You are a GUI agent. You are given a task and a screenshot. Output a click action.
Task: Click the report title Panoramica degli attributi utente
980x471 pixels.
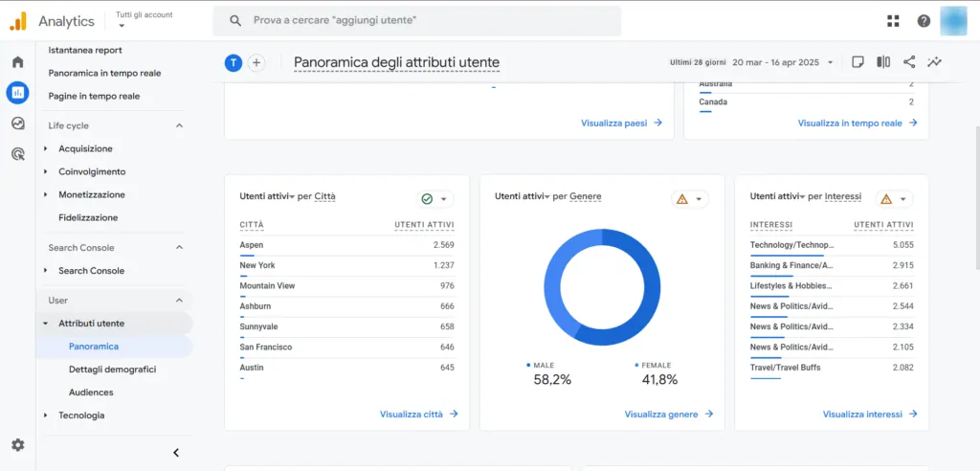pos(396,62)
